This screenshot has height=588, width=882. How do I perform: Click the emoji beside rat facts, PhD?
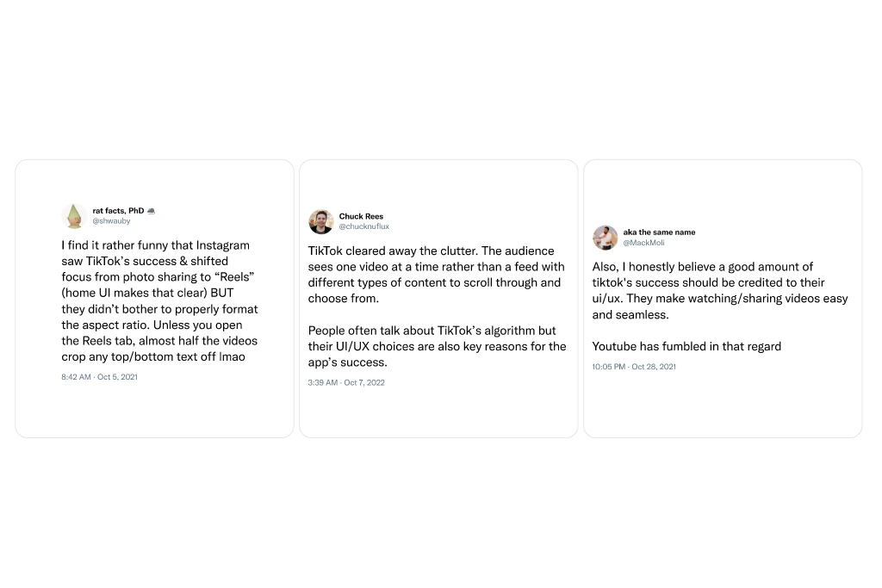pos(152,211)
